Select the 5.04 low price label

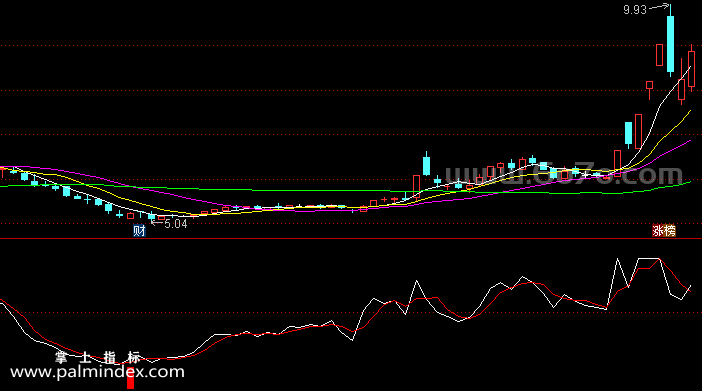tap(176, 223)
